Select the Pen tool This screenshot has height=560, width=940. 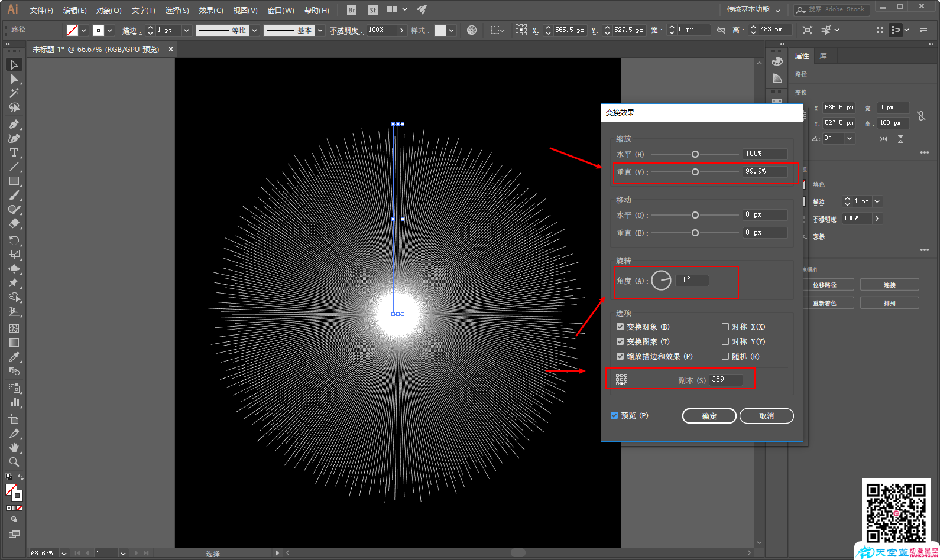(14, 124)
